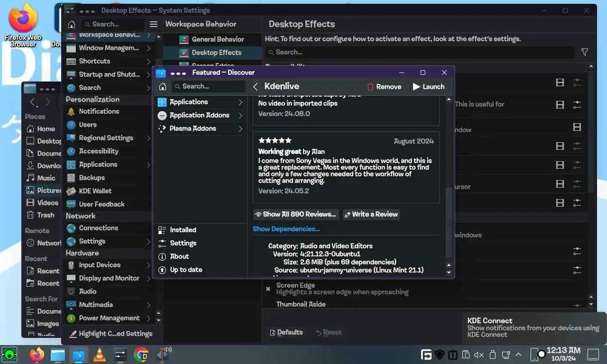The width and height of the screenshot is (607, 364).
Task: Toggle Highlight Changed Settings
Action: tap(111, 334)
